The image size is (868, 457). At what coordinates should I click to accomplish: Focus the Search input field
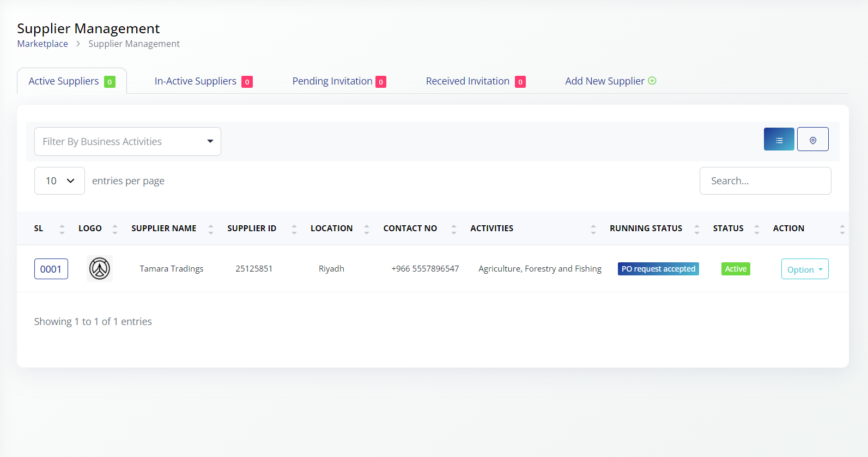(765, 181)
